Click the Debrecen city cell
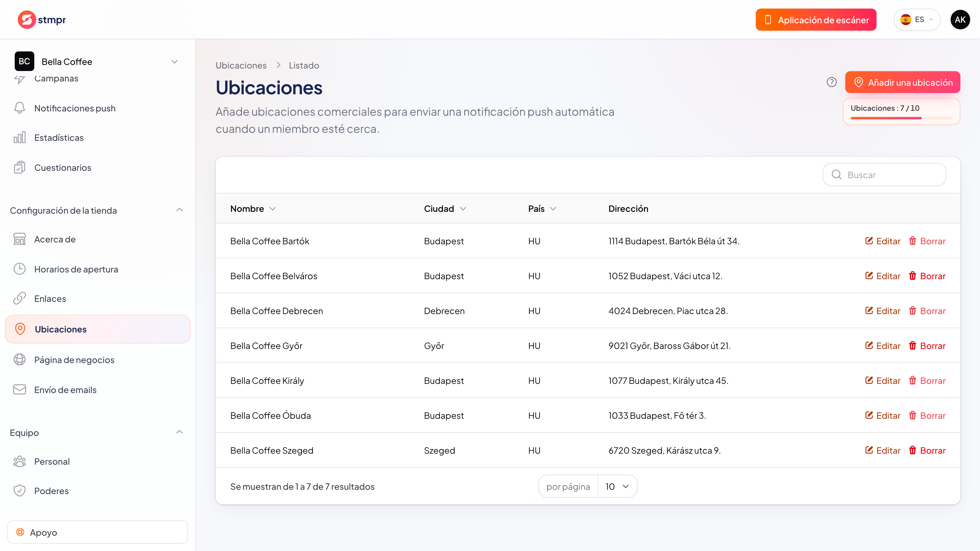Screen dimensions: 980x551 pos(444,311)
